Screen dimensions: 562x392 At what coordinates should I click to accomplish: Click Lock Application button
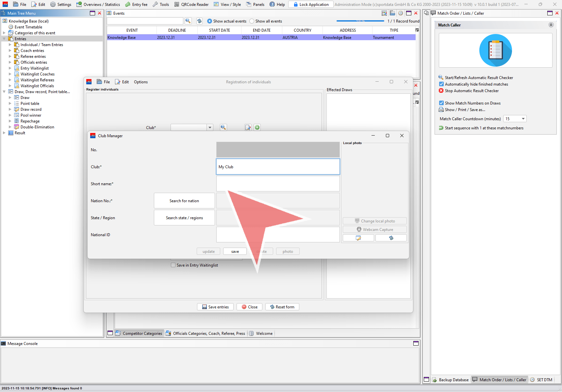(x=311, y=5)
